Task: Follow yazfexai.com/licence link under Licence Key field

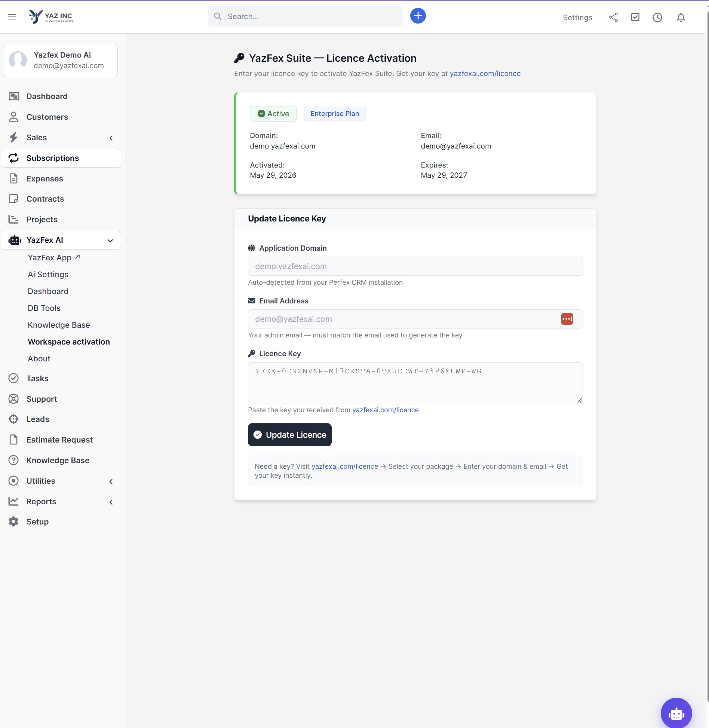Action: (385, 410)
